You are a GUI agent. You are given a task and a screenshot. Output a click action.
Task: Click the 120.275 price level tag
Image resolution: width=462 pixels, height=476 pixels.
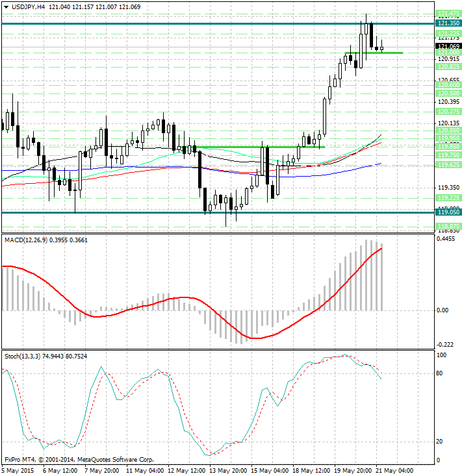coord(449,112)
